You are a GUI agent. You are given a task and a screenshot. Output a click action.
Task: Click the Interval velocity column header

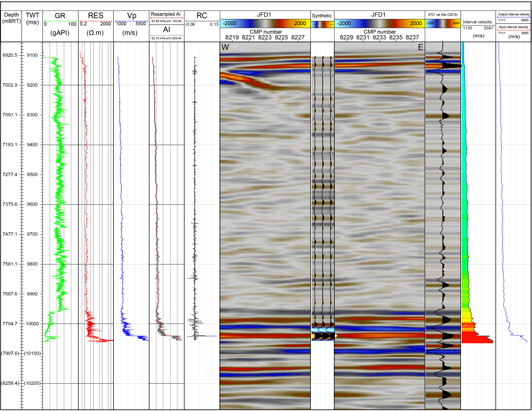[477, 22]
